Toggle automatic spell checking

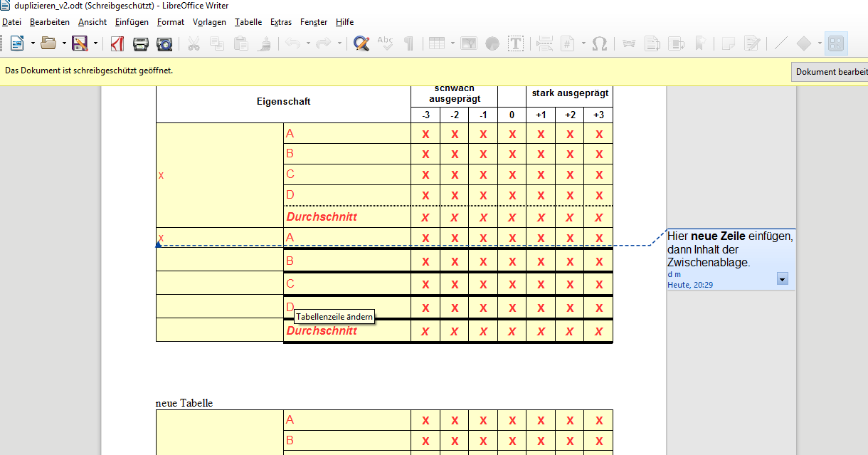click(385, 43)
